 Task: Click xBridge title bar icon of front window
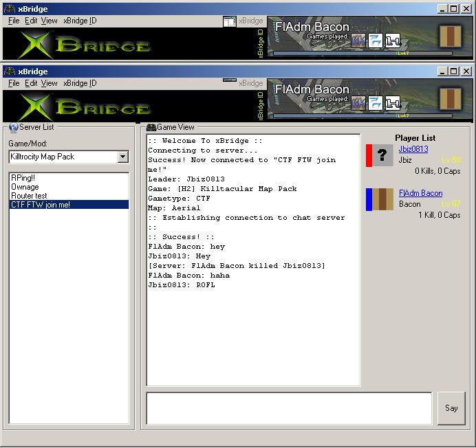10,71
